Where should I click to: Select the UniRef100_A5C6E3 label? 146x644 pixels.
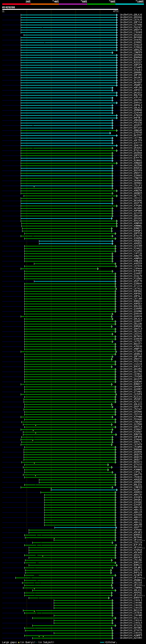pyautogui.click(x=131, y=533)
